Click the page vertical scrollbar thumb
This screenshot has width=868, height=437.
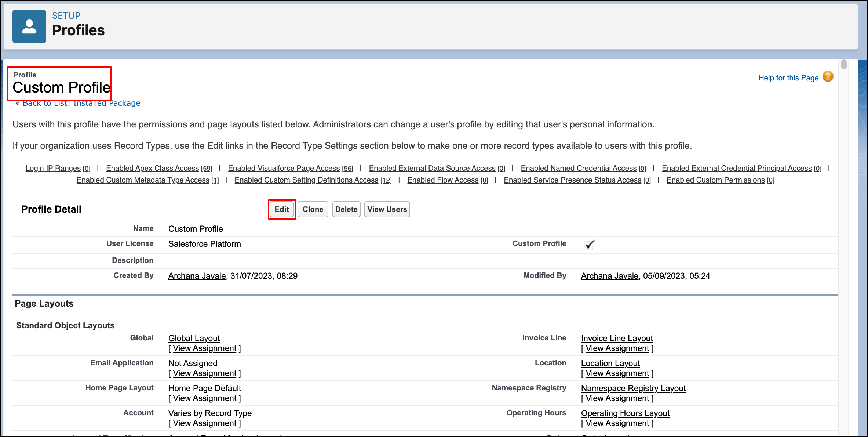(844, 65)
